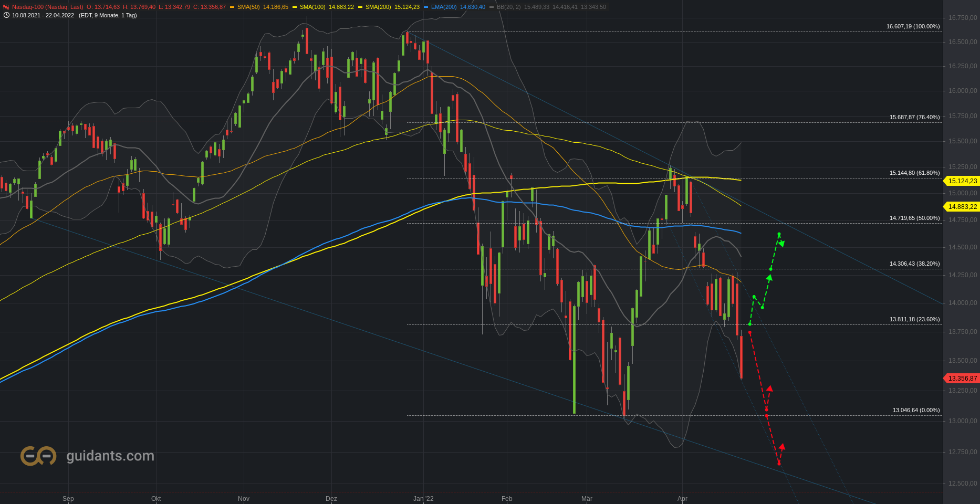Click the Bollinger lower value 13.343,50
The width and height of the screenshot is (980, 504).
click(593, 7)
